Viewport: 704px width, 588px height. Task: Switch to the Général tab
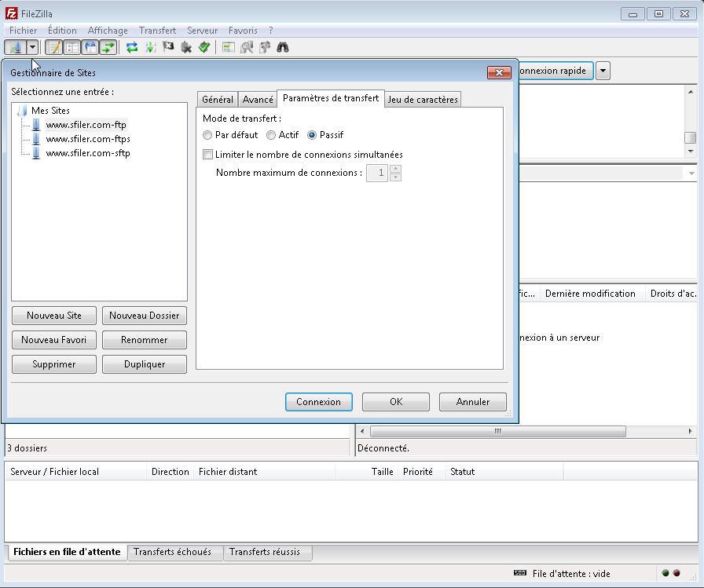coord(218,100)
